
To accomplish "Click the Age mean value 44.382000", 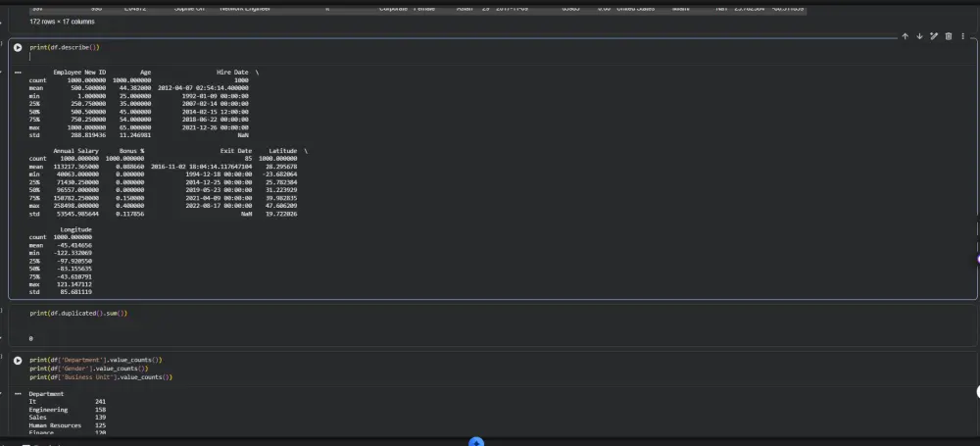I will 135,88.
